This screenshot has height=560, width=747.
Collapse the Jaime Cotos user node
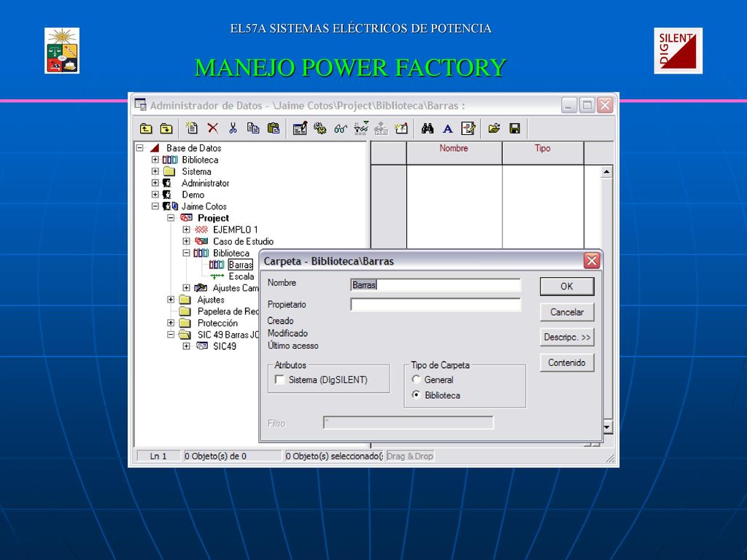pos(155,206)
